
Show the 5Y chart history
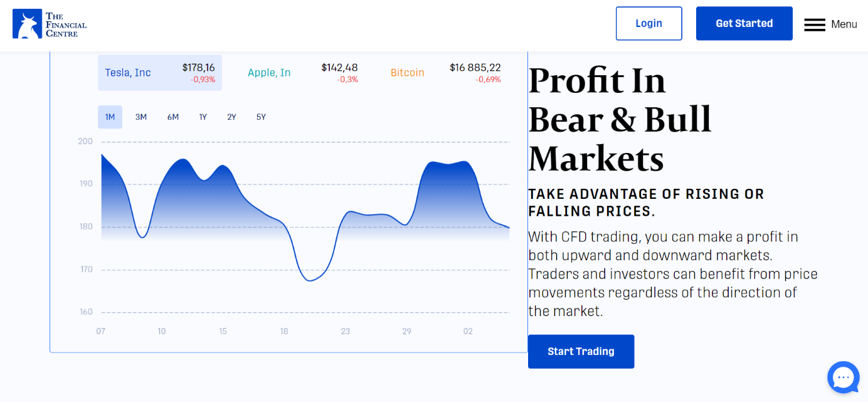tap(261, 117)
